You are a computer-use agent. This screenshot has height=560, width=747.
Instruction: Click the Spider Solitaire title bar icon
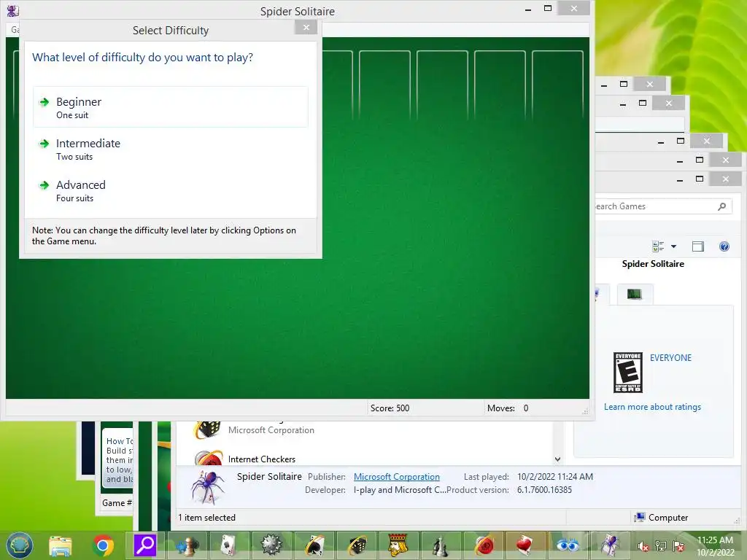tap(12, 10)
